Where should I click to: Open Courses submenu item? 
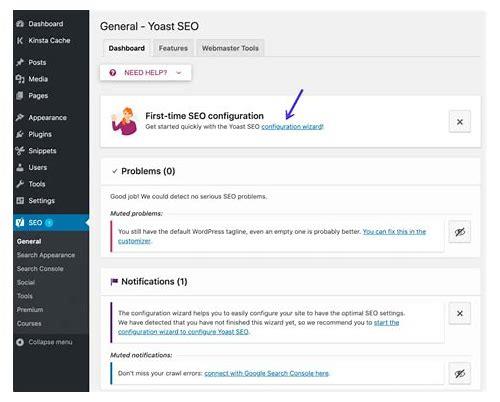(x=29, y=324)
